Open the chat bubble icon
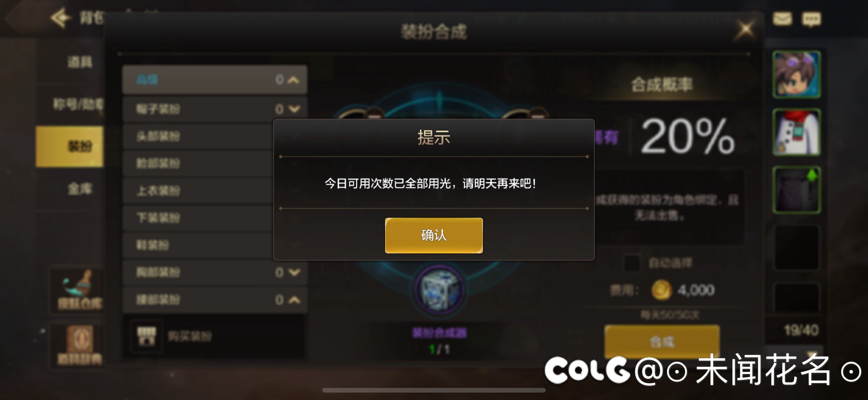The image size is (868, 400). (811, 19)
